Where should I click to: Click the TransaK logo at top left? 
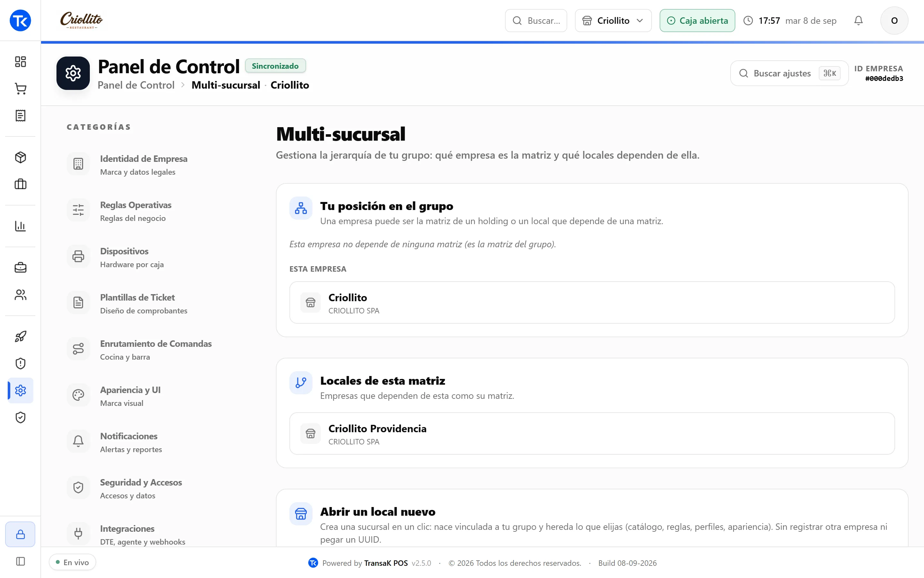click(x=20, y=20)
